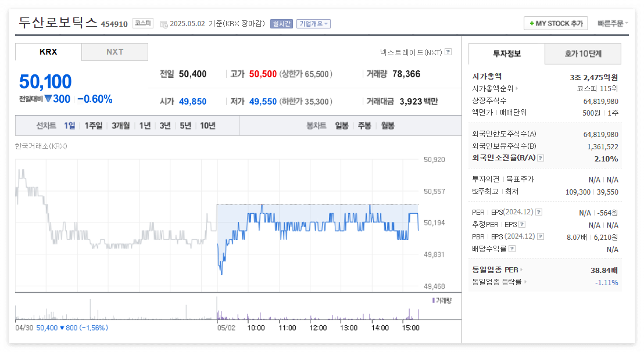Click the 거래량 volume legend icon

(x=433, y=301)
